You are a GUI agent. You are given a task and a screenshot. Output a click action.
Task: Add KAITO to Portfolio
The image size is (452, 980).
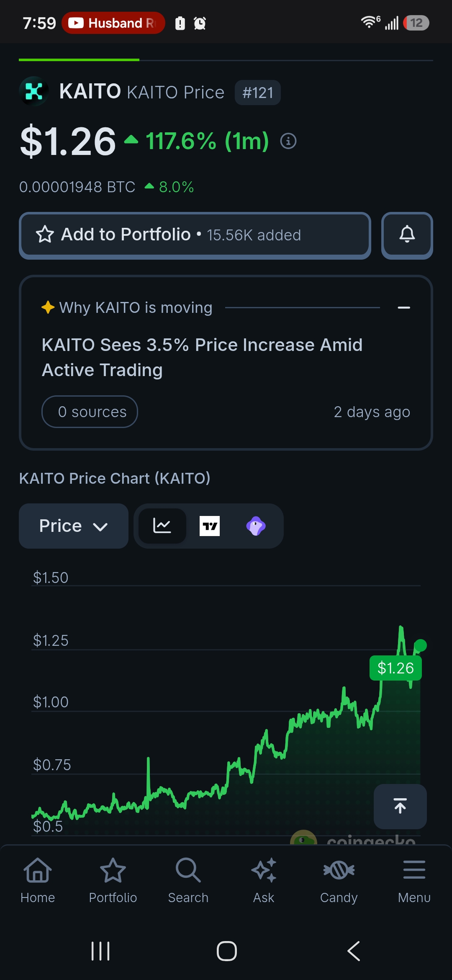[195, 235]
